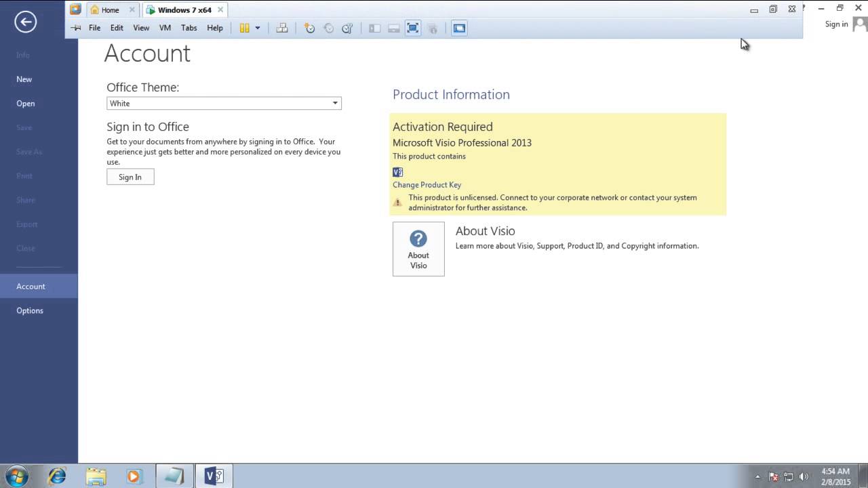
Task: Open the Edit menu
Action: pyautogui.click(x=117, y=28)
